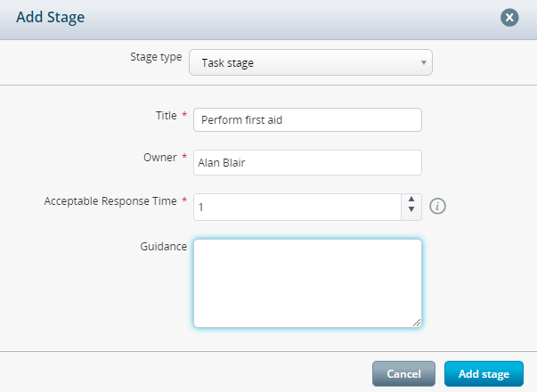
Task: Click the Owner input field
Action: (307, 162)
